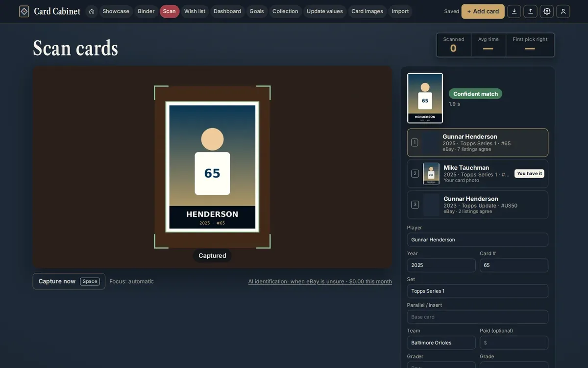Viewport: 588px width, 368px height.
Task: Open settings with the gear icon
Action: pos(547,11)
